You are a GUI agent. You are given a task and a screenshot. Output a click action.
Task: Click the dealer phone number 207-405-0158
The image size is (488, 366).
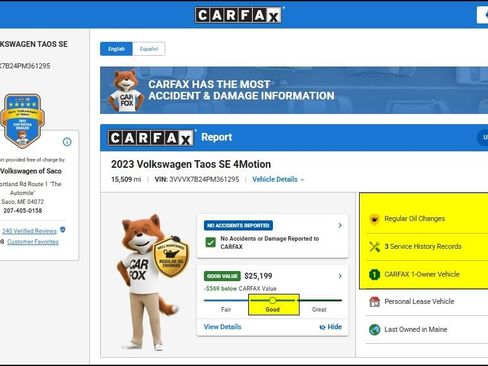23,211
